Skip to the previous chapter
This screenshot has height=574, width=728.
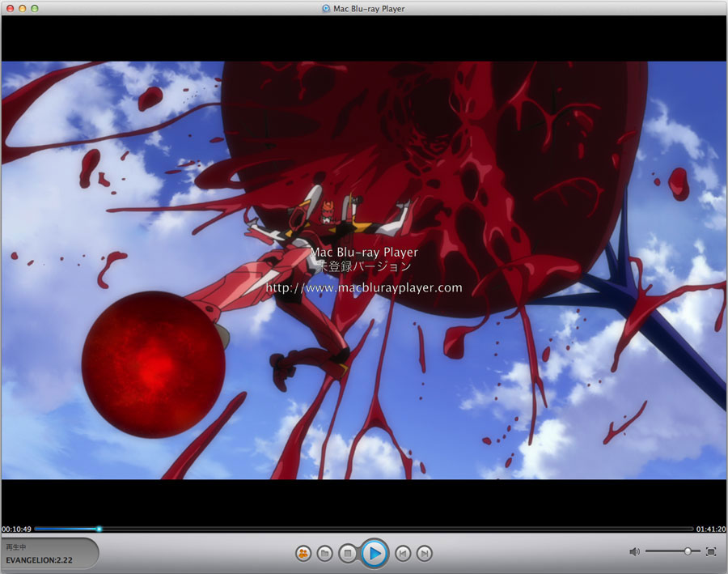click(402, 554)
